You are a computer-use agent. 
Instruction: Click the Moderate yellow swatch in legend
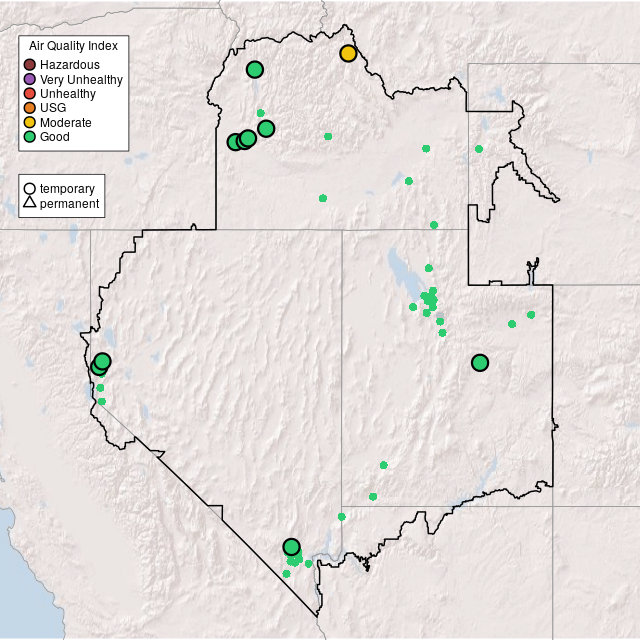coord(30,122)
